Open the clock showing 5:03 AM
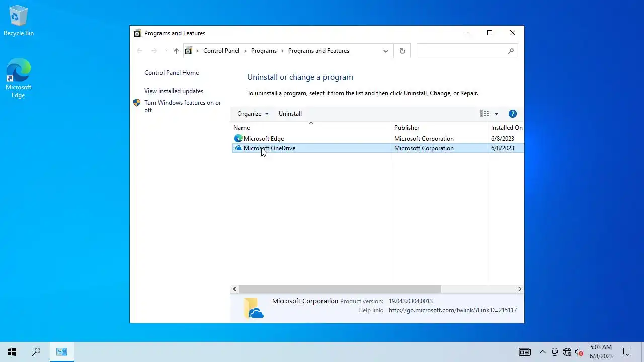Image resolution: width=644 pixels, height=362 pixels. click(601, 352)
